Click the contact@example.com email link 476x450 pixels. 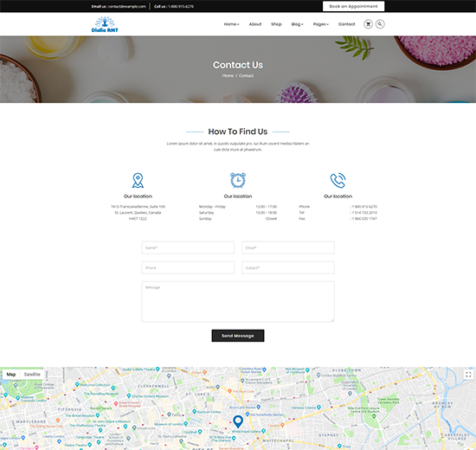click(127, 6)
